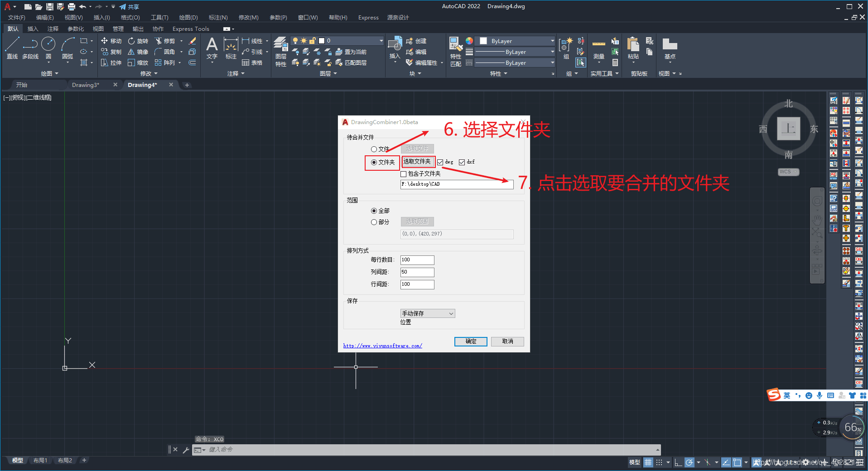Click the 确定 button
This screenshot has height=471, width=868.
(x=471, y=341)
